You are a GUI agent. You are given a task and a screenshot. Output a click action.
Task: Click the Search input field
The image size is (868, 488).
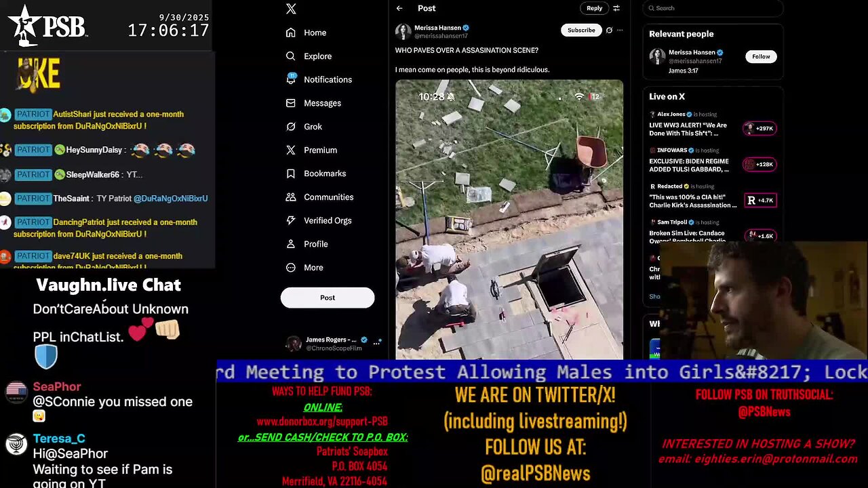pyautogui.click(x=713, y=8)
